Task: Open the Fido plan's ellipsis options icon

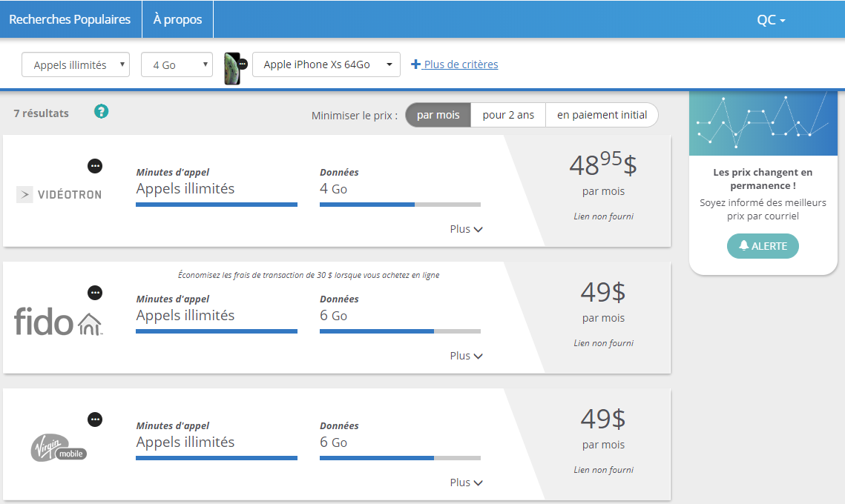Action: pyautogui.click(x=95, y=293)
